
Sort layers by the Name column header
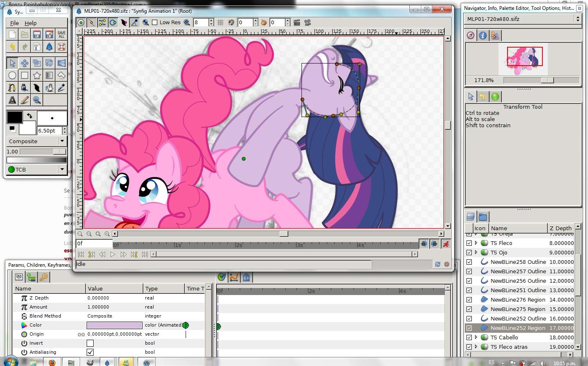click(518, 228)
